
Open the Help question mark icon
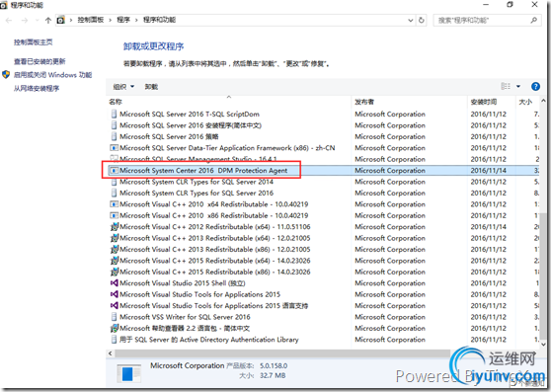click(535, 87)
